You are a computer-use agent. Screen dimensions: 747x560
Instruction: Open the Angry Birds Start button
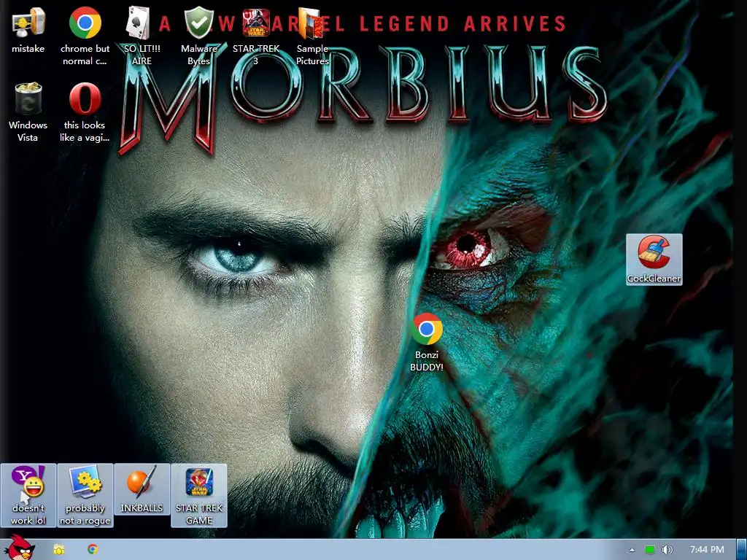(19, 548)
